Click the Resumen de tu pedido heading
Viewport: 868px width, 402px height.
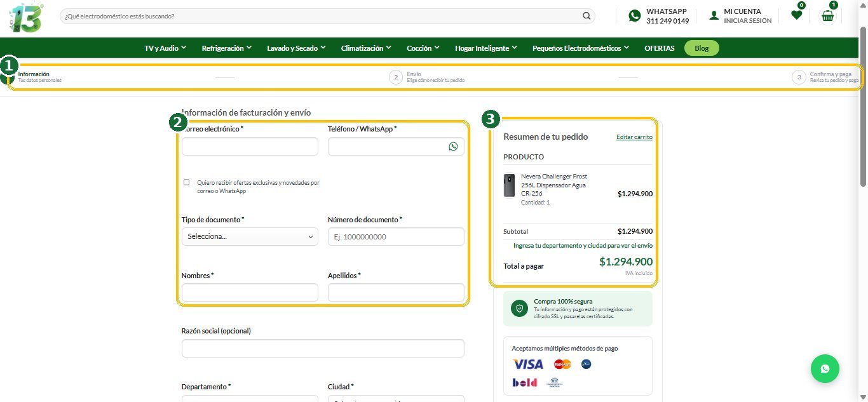(x=546, y=137)
